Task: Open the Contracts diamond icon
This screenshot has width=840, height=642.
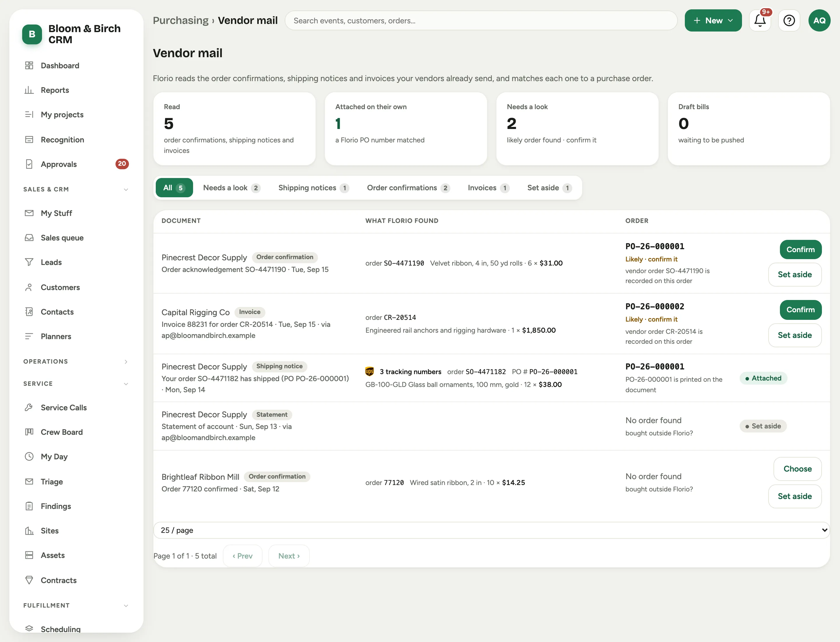Action: pos(29,580)
